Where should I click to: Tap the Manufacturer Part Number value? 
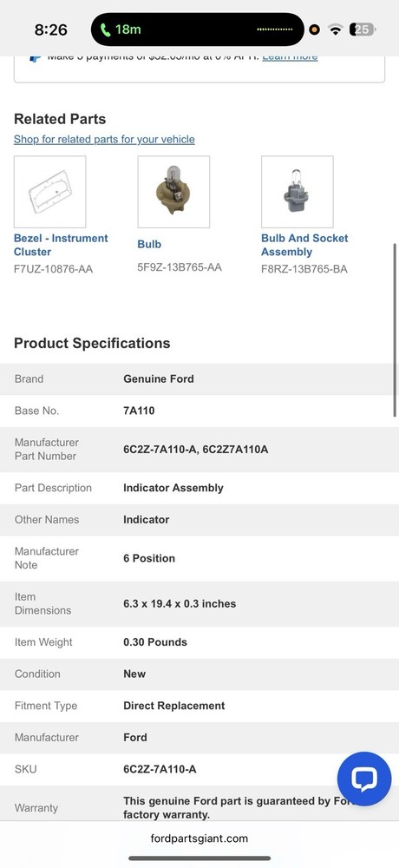[x=196, y=449]
